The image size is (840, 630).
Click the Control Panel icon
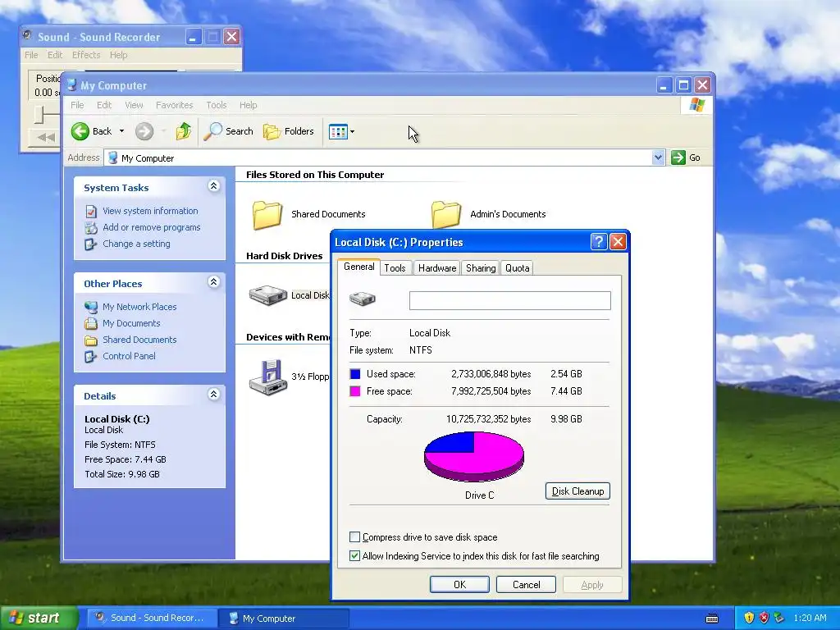(x=91, y=356)
